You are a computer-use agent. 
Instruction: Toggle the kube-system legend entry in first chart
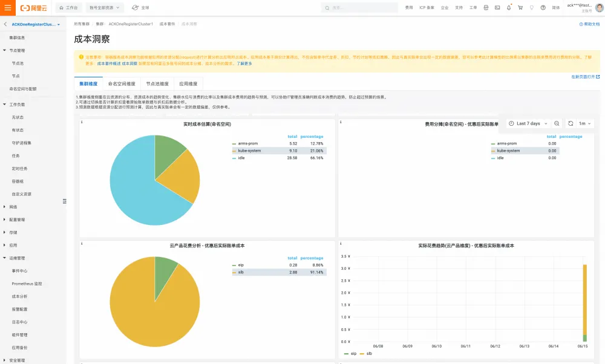(249, 151)
